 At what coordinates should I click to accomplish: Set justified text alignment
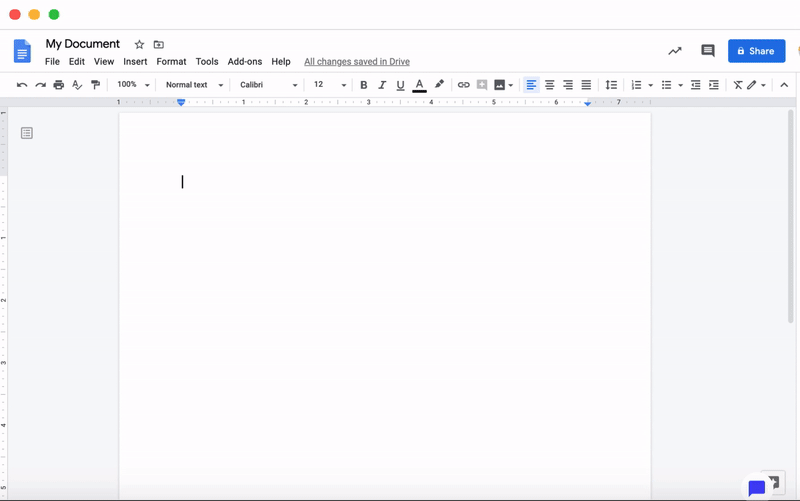(x=586, y=85)
